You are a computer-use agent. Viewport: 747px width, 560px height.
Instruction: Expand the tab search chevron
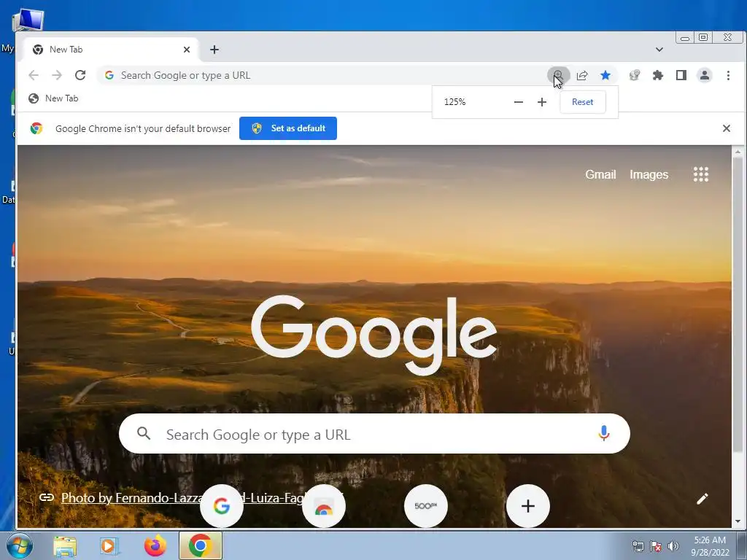coord(659,50)
